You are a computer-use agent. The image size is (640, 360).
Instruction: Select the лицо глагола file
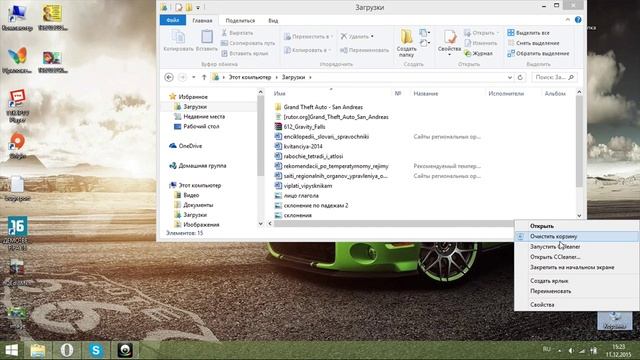pyautogui.click(x=301, y=196)
